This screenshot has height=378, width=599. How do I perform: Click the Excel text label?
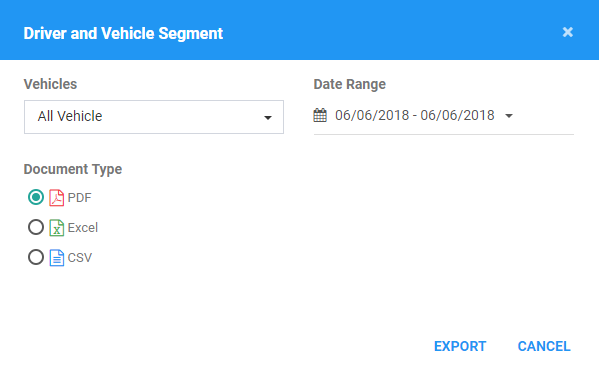(x=83, y=228)
